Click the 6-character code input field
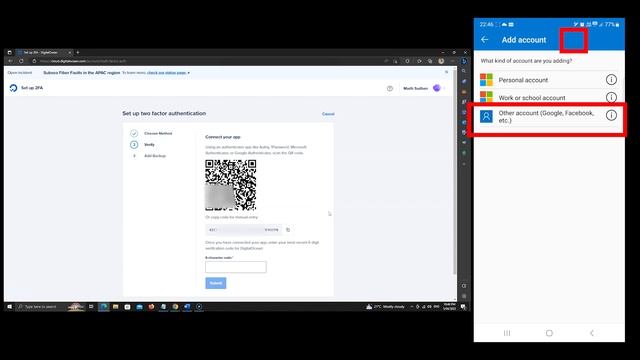 236,267
